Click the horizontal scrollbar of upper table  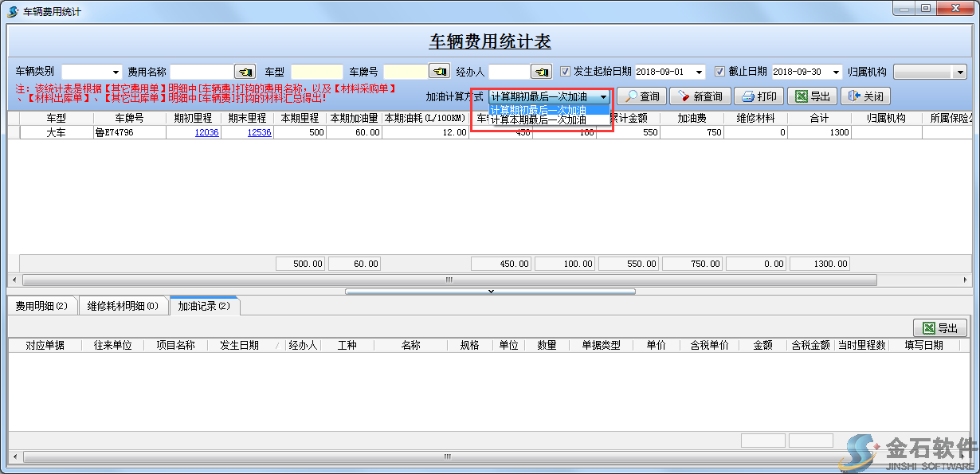point(449,280)
